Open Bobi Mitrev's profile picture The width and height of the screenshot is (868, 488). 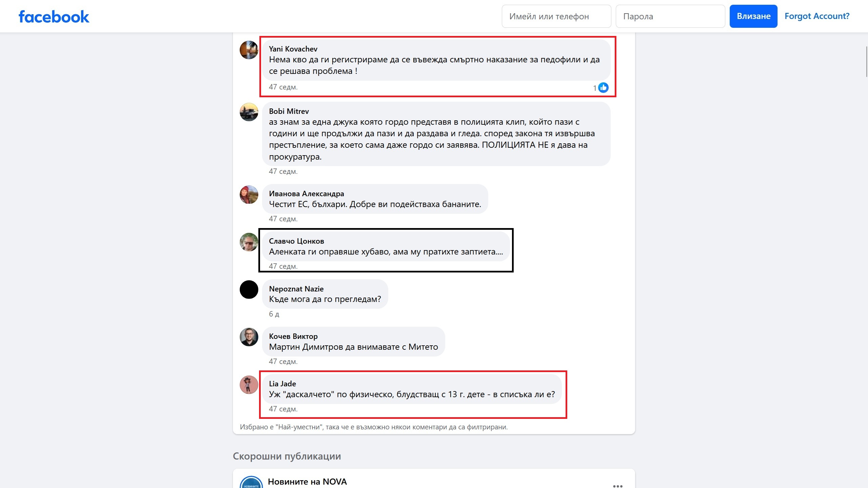[249, 112]
